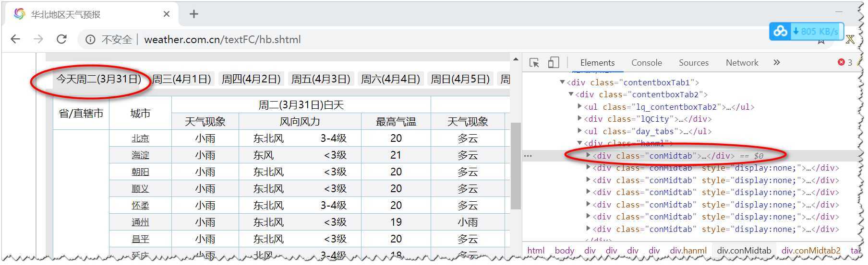The height and width of the screenshot is (265, 868).
Task: Click body in the DOM breadcrumb
Action: coord(564,250)
